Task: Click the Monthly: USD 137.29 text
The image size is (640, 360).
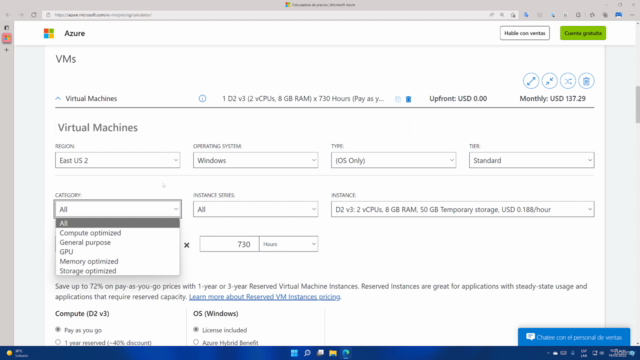Action: 552,98
